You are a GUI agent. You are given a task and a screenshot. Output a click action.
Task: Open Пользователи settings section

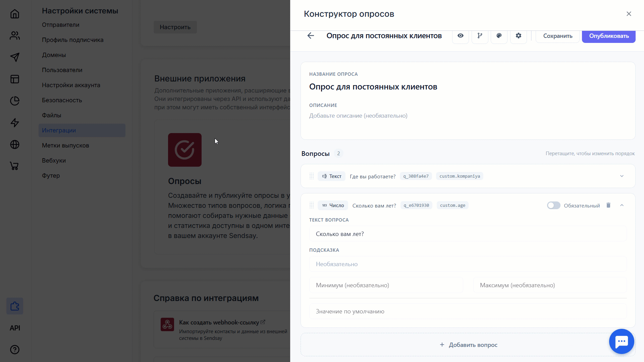click(62, 70)
